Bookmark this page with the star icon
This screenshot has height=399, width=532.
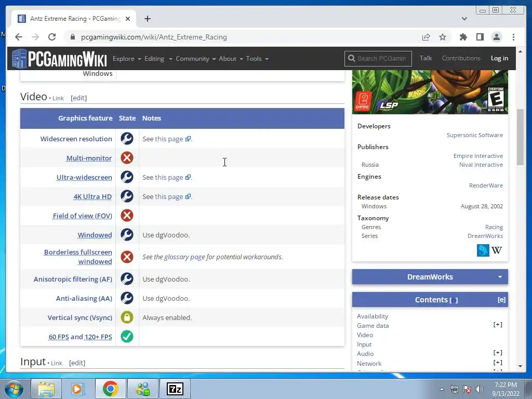pyautogui.click(x=443, y=37)
